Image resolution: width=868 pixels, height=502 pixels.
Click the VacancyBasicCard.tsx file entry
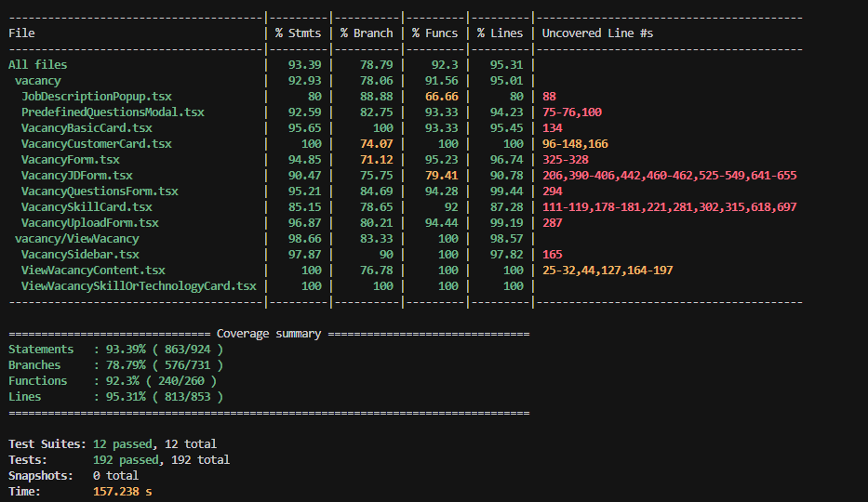[87, 128]
